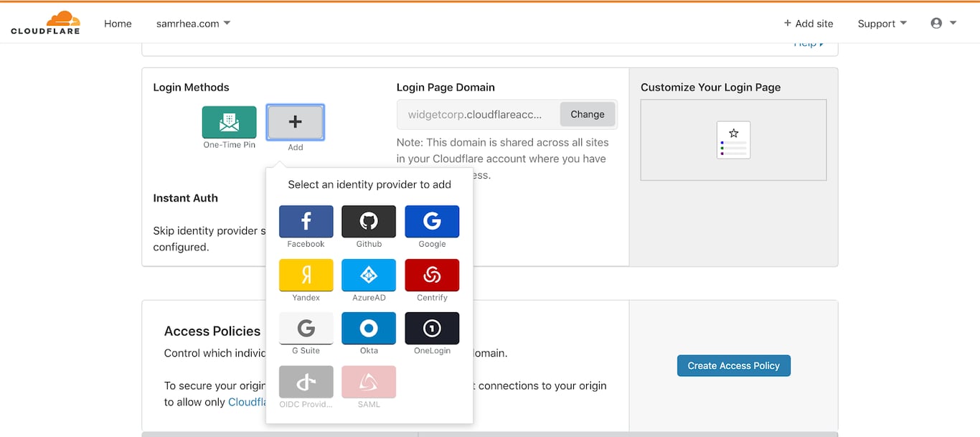Open the samrhea.com site dropdown

coord(194,24)
